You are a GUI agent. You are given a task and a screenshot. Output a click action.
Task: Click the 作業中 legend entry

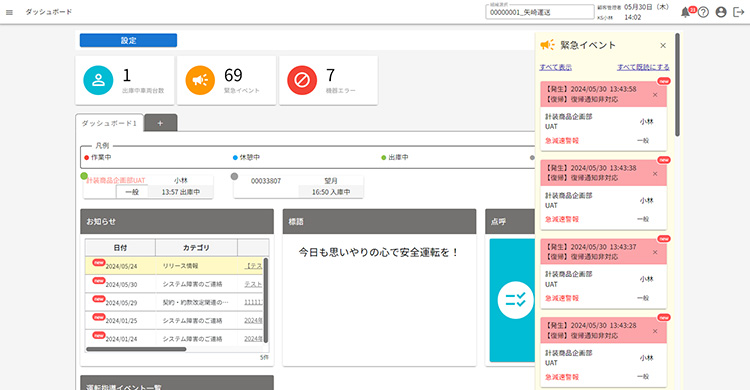pos(98,157)
